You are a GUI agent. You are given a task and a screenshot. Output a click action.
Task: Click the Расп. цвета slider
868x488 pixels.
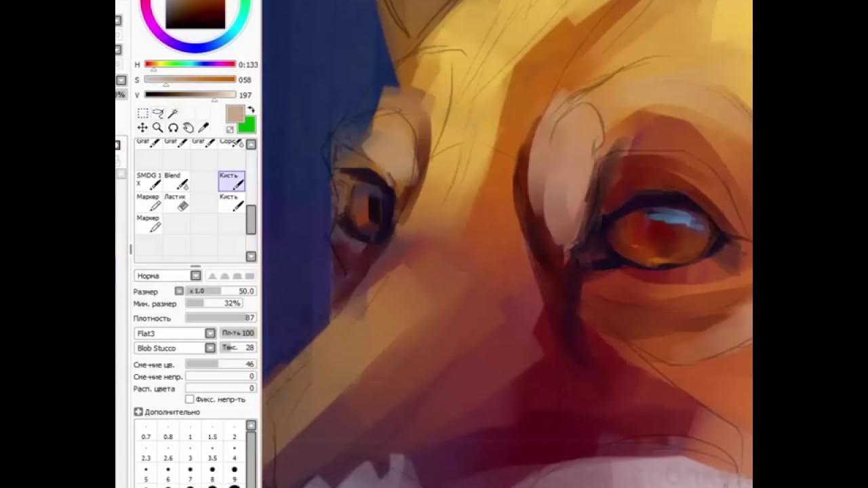click(221, 388)
